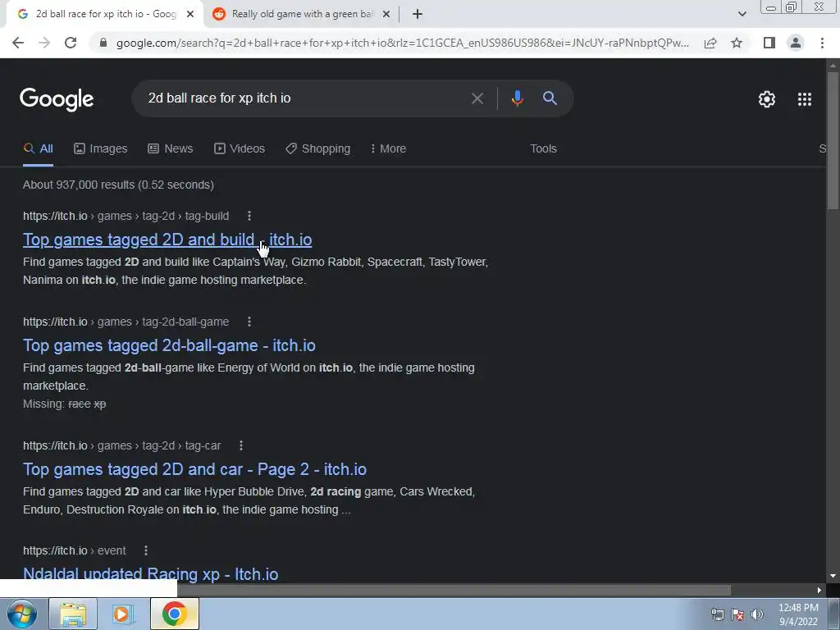The height and width of the screenshot is (630, 840).
Task: Open options for the tag-2d-ball-game result
Action: click(249, 322)
